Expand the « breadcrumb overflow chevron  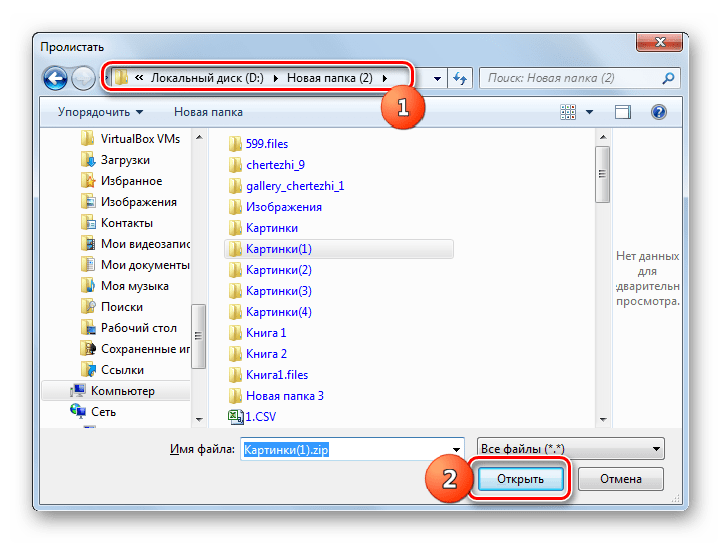pyautogui.click(x=139, y=78)
